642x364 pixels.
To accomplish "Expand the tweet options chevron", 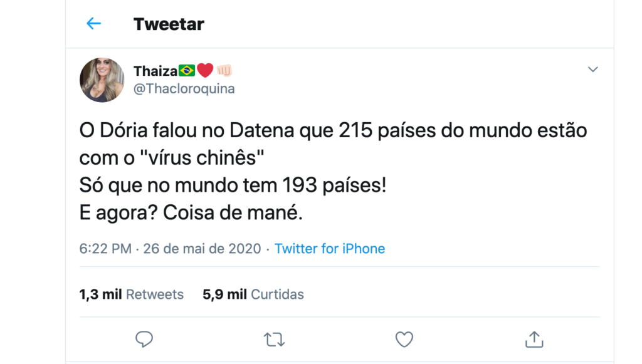I will [592, 70].
